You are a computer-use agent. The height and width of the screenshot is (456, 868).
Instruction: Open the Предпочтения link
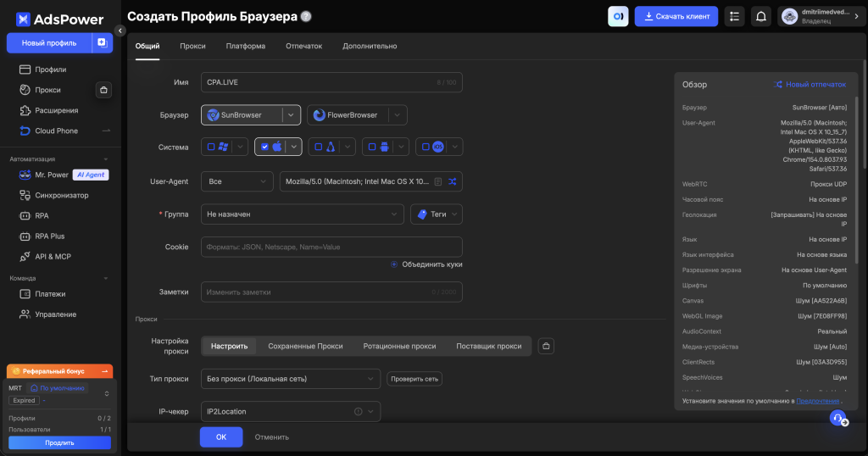(x=818, y=401)
